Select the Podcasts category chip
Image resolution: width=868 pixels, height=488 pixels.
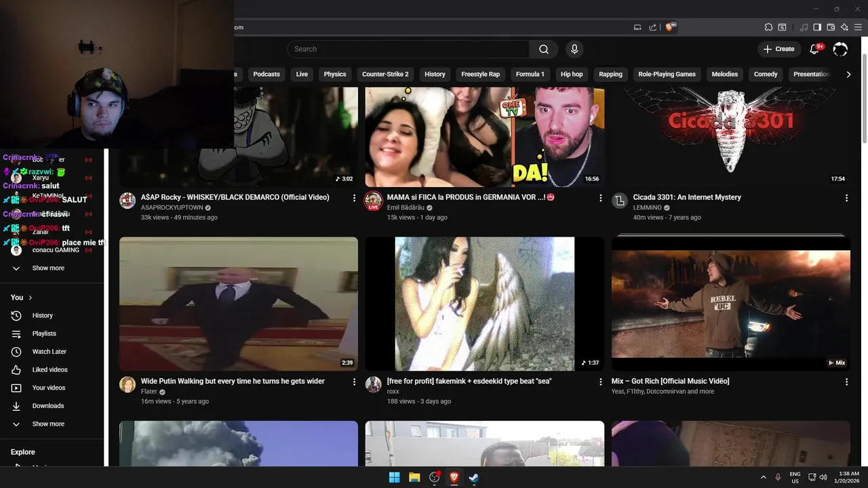[x=267, y=75]
